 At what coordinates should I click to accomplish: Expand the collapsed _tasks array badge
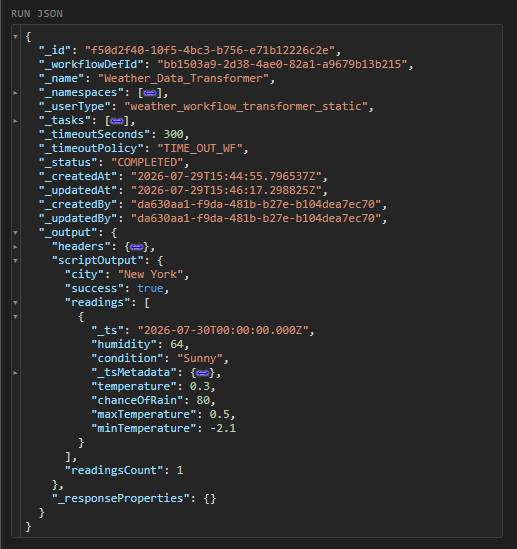coord(117,121)
